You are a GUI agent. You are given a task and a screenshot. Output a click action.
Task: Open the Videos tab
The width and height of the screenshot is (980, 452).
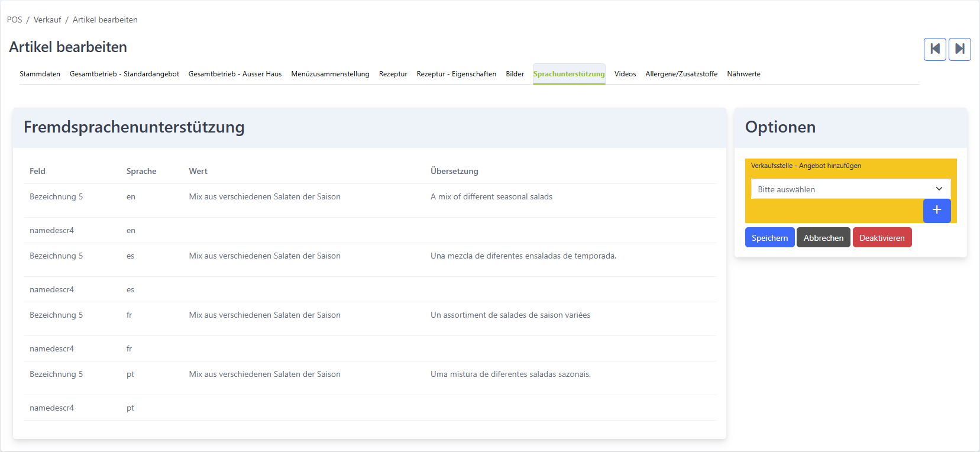(x=625, y=74)
